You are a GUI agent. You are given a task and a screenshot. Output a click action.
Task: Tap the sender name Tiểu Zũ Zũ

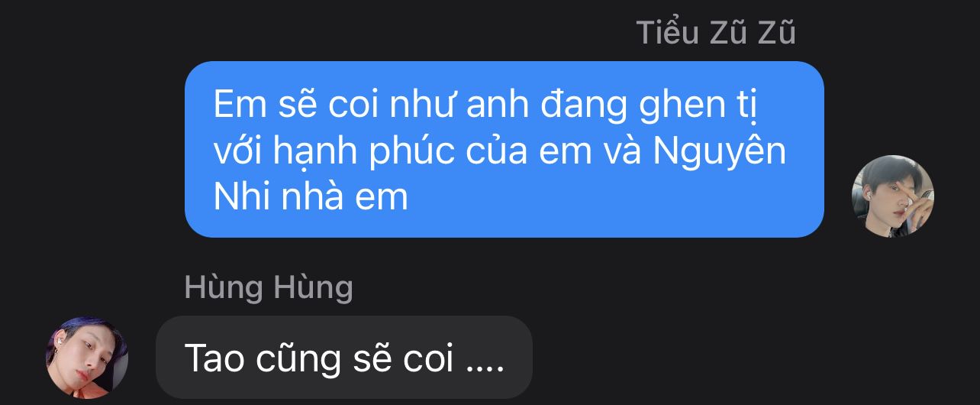716,33
